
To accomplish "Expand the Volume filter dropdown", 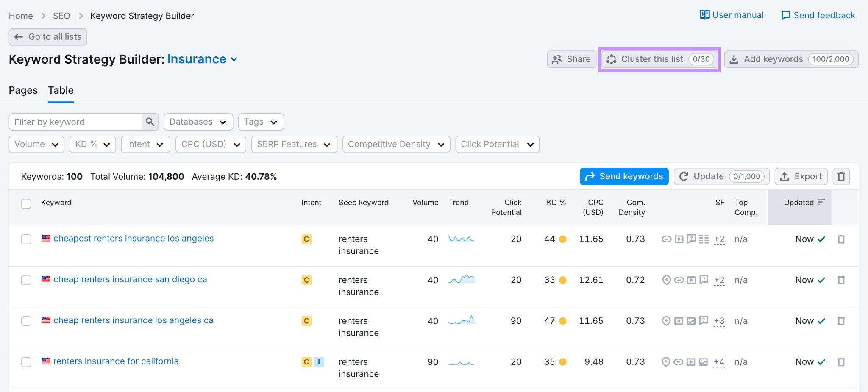I will click(36, 145).
